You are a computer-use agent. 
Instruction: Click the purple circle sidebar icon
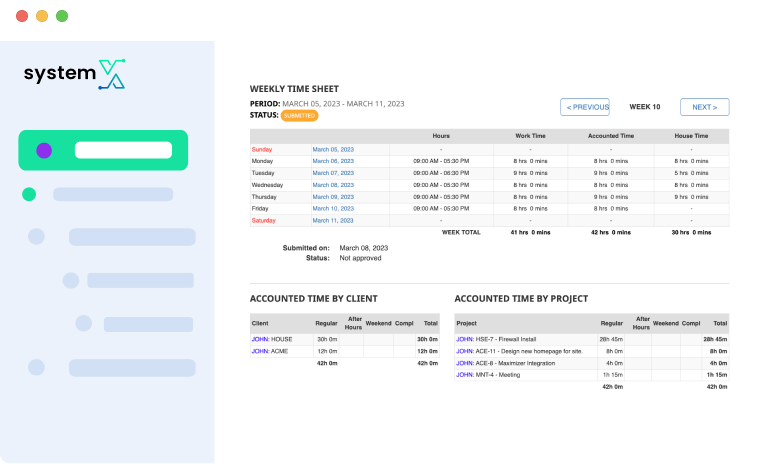[44, 150]
